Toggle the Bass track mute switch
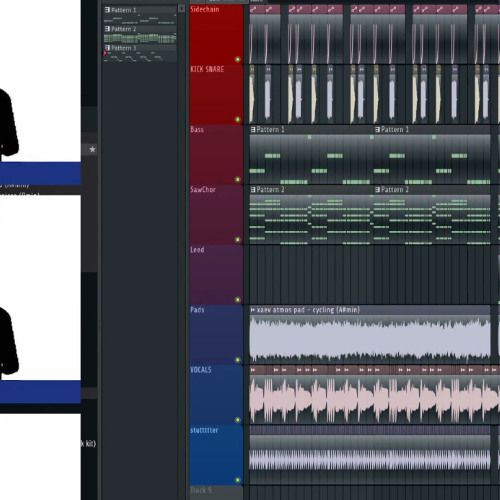Viewport: 500px width, 500px height. 238,180
